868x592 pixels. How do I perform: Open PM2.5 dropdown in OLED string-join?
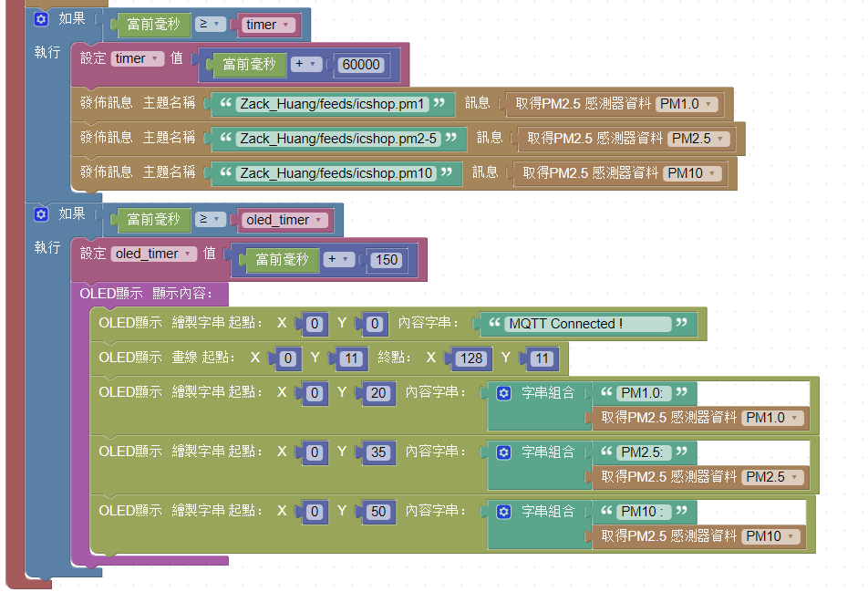[772, 477]
